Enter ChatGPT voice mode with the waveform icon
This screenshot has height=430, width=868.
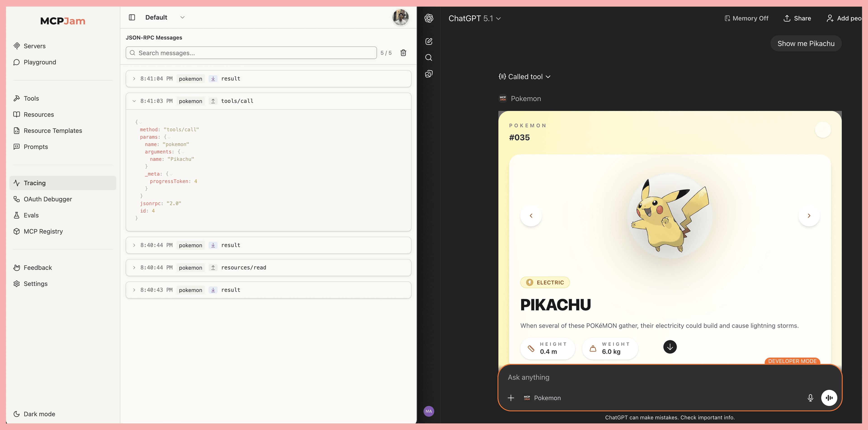[x=829, y=398]
